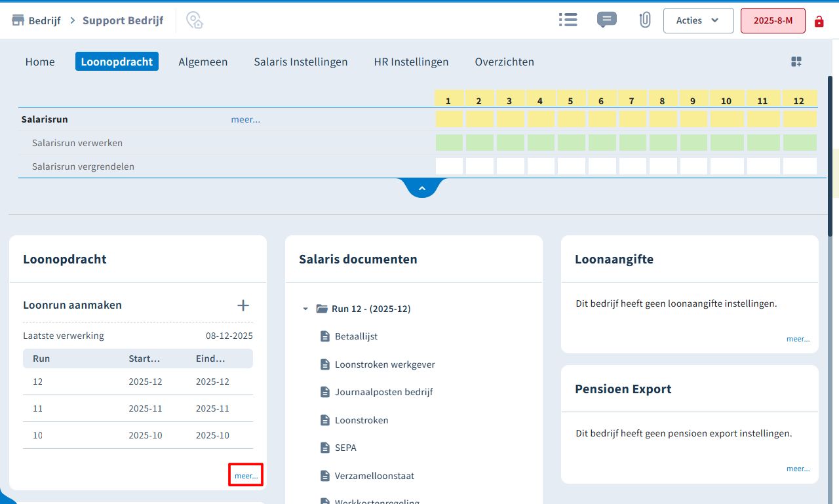Click the period 12 column header

(x=800, y=99)
